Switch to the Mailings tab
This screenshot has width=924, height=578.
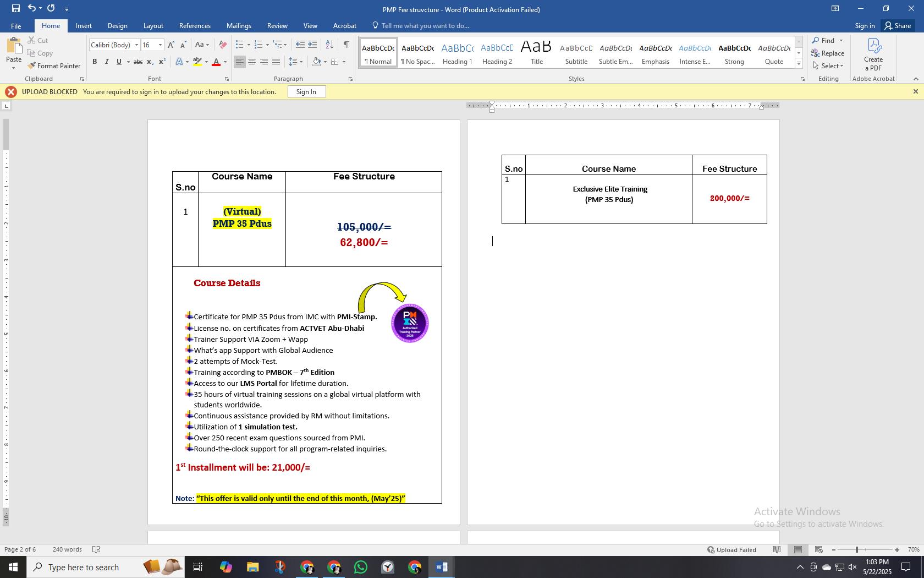tap(239, 26)
